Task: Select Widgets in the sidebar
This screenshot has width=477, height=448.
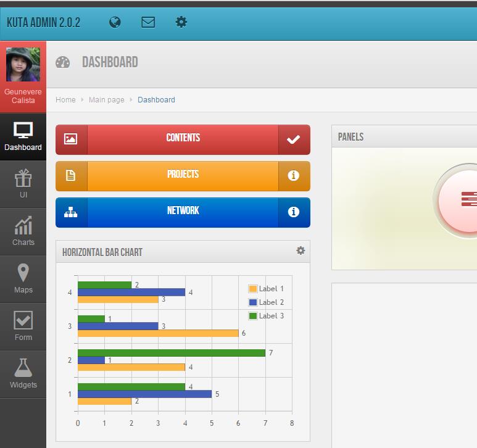Action: pos(23,375)
